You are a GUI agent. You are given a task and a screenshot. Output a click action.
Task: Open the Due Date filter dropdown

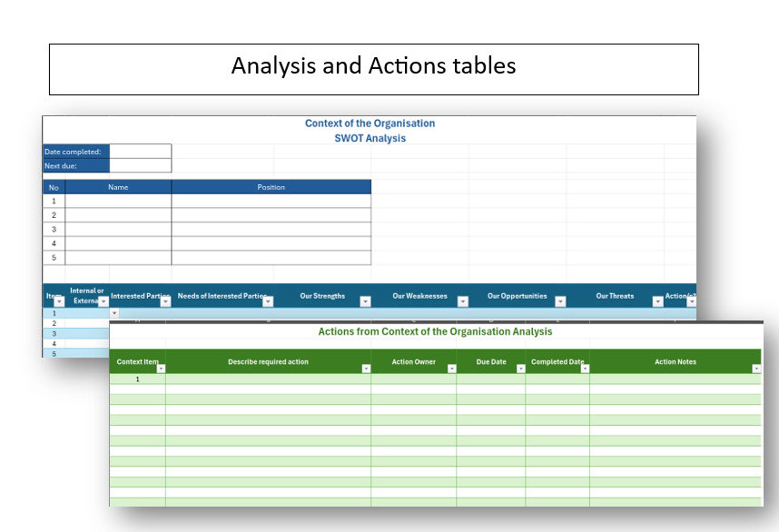pos(521,369)
